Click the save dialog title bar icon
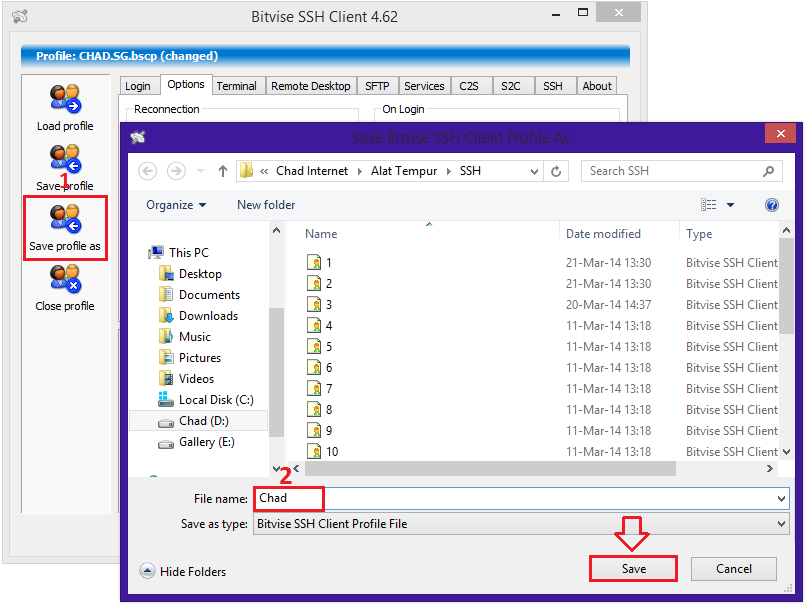 pyautogui.click(x=138, y=137)
